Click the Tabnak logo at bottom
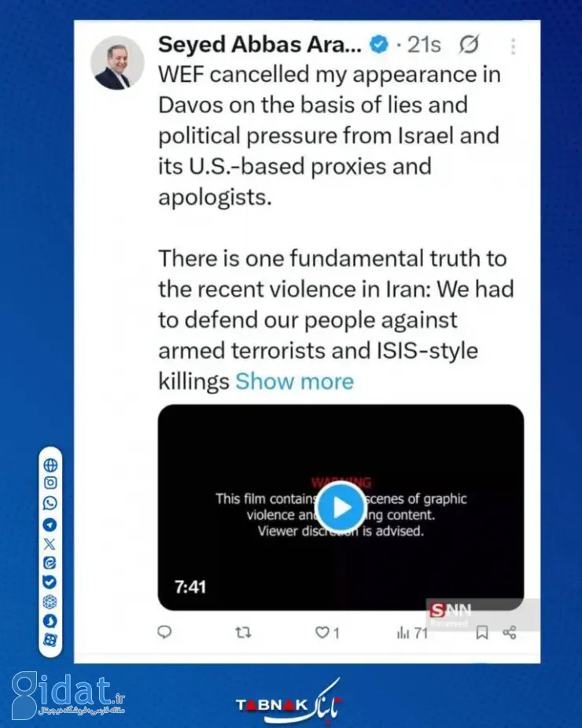This screenshot has height=728, width=582. (x=289, y=701)
